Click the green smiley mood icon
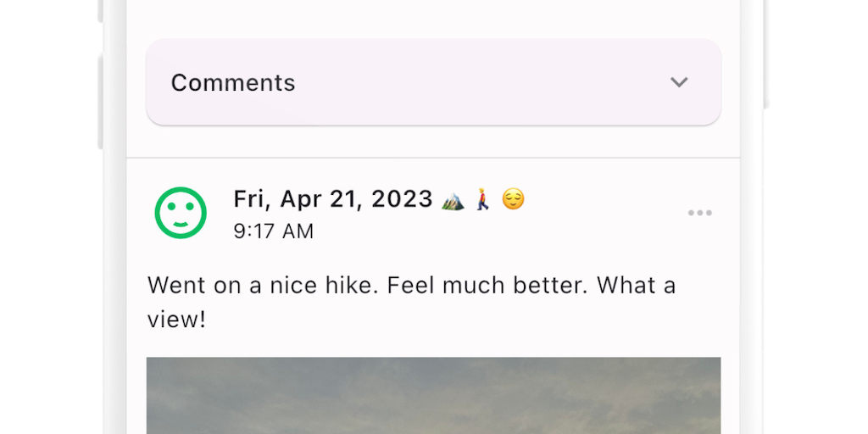Viewport: 868px width, 434px height. pyautogui.click(x=181, y=213)
